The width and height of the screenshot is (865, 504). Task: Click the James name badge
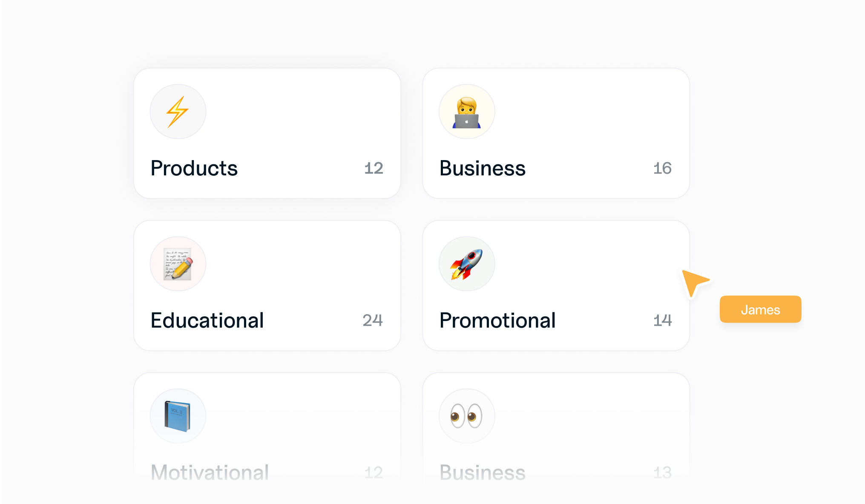pos(760,309)
